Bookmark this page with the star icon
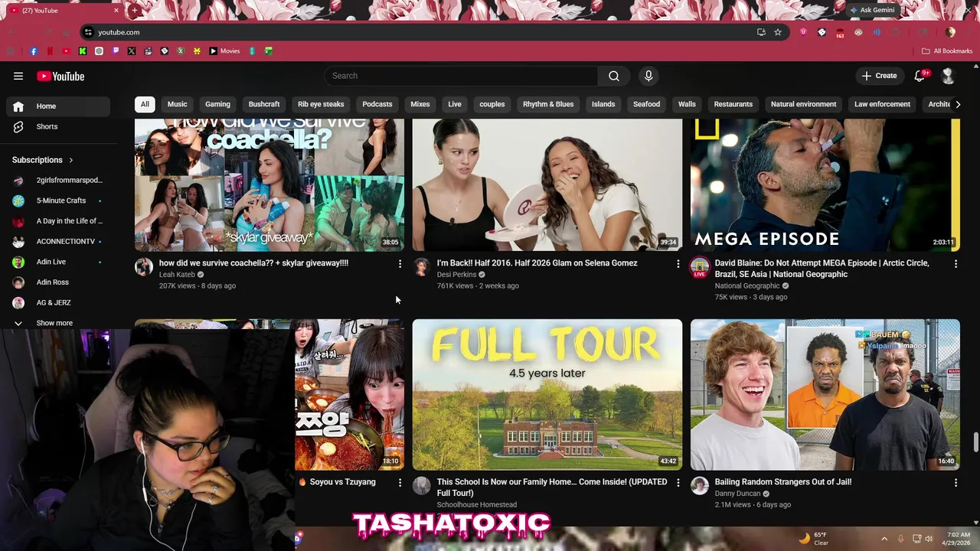 (778, 32)
